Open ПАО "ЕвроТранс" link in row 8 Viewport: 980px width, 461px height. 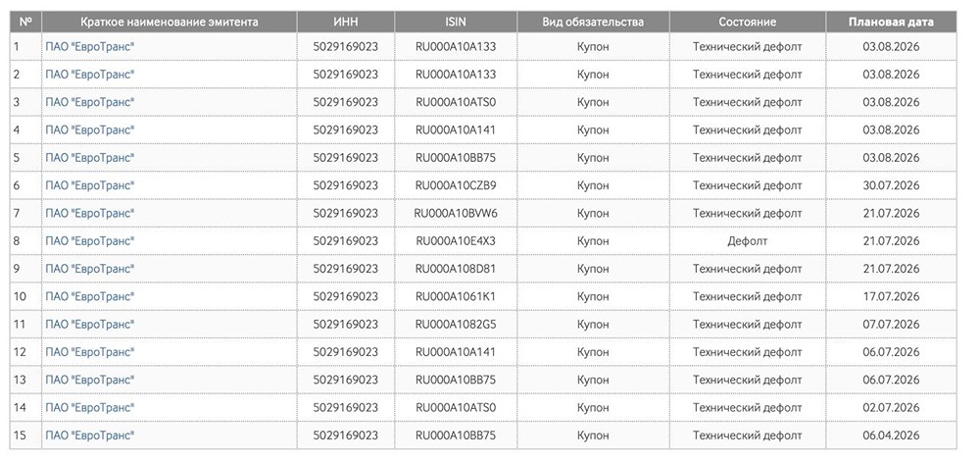(x=89, y=241)
